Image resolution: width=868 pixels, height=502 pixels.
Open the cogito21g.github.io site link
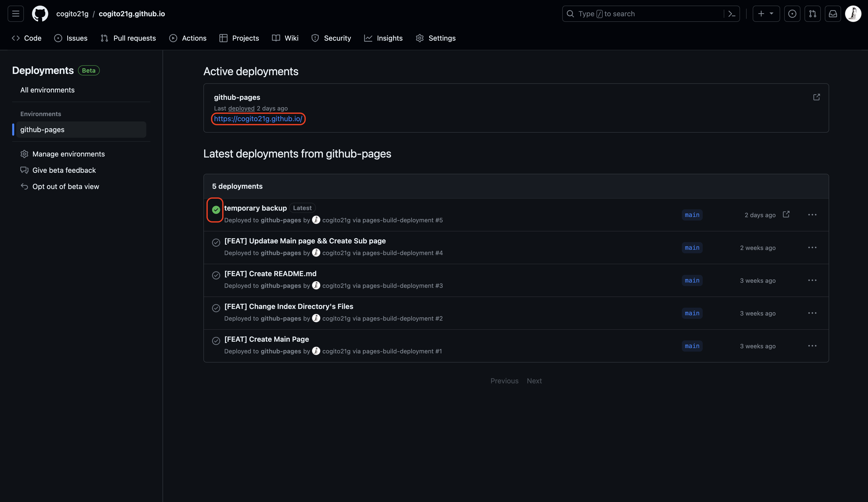click(x=258, y=119)
